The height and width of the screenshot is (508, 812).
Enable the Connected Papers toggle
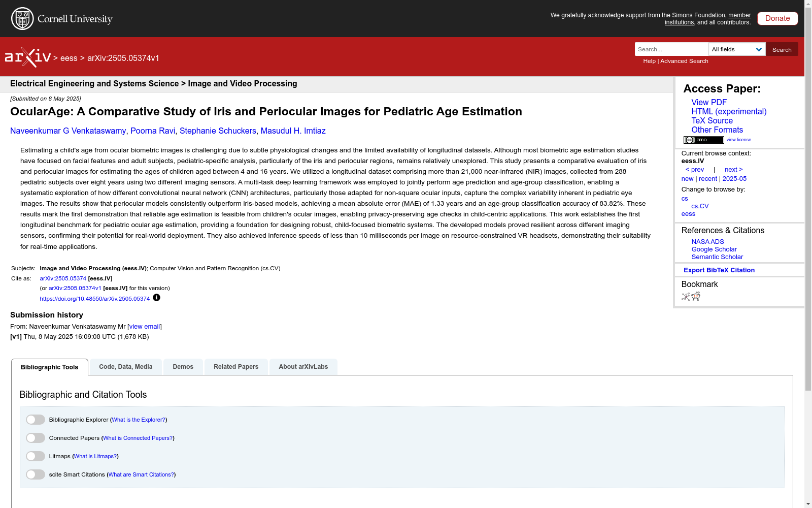[36, 438]
